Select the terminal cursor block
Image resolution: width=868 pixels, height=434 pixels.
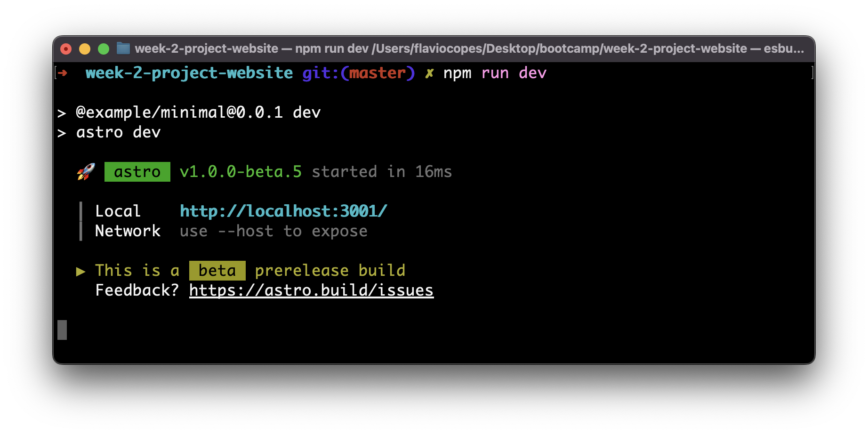[62, 329]
